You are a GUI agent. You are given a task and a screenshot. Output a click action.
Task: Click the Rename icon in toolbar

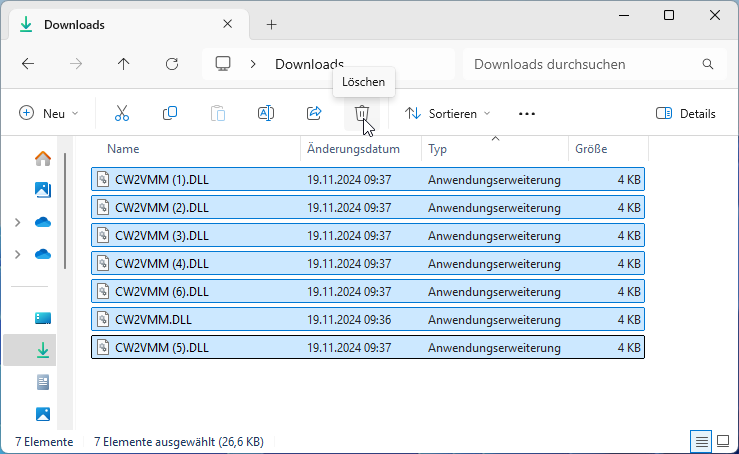pos(266,114)
